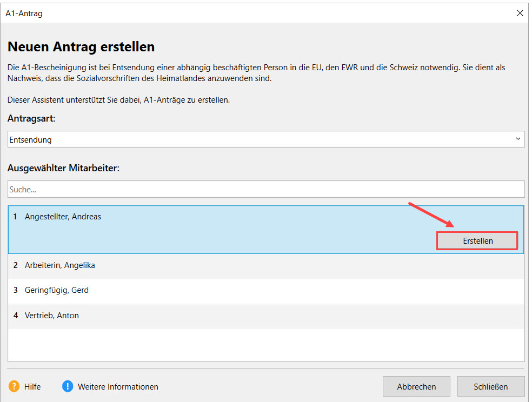Click the orange question mark help icon
The width and height of the screenshot is (532, 402).
tap(14, 386)
